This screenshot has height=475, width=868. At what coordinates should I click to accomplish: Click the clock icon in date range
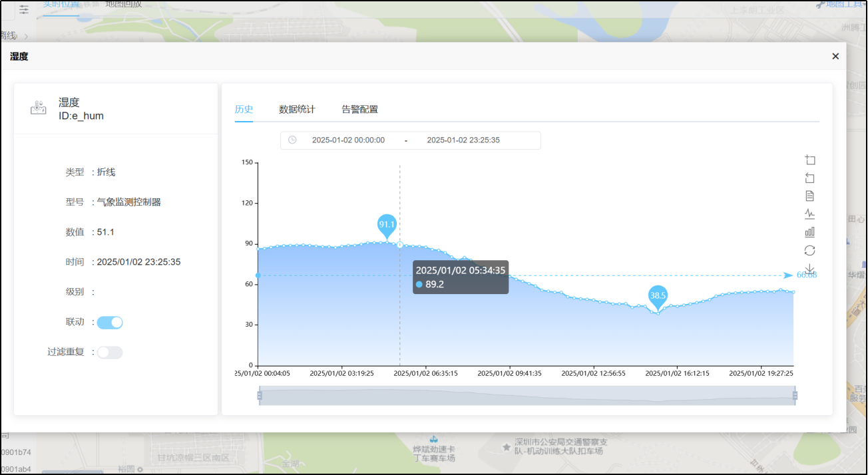[x=292, y=140]
